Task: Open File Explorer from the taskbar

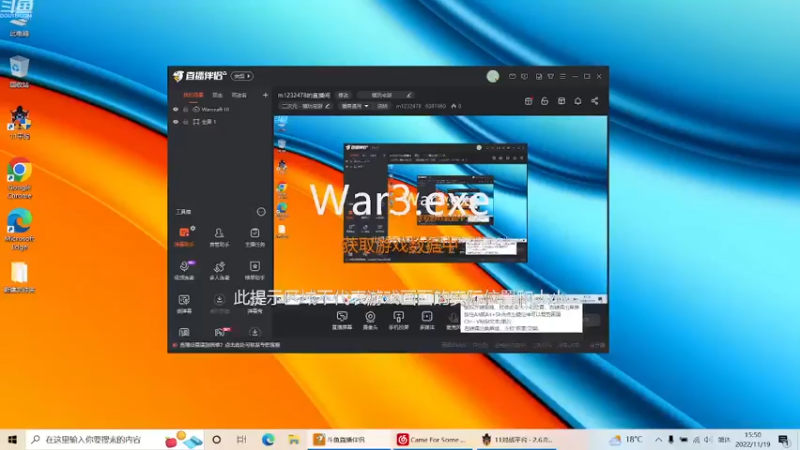Action: point(294,439)
